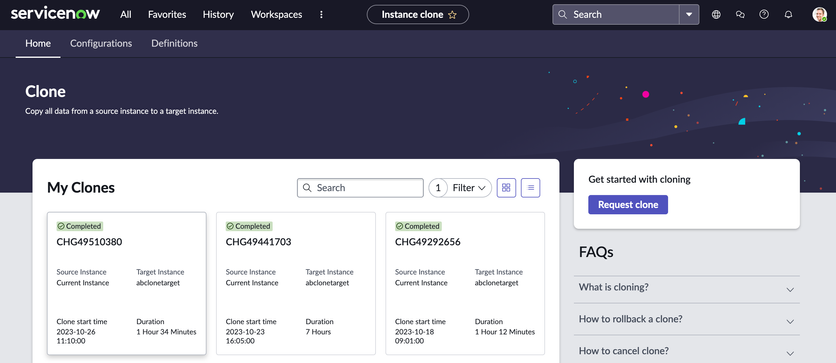Focus the global Search field
This screenshot has width=836, height=363.
(616, 14)
